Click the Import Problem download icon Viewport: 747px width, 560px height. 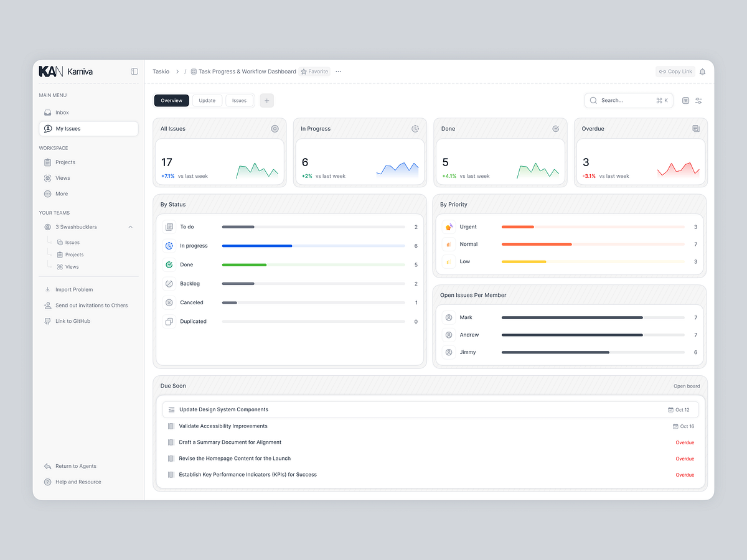(x=48, y=289)
